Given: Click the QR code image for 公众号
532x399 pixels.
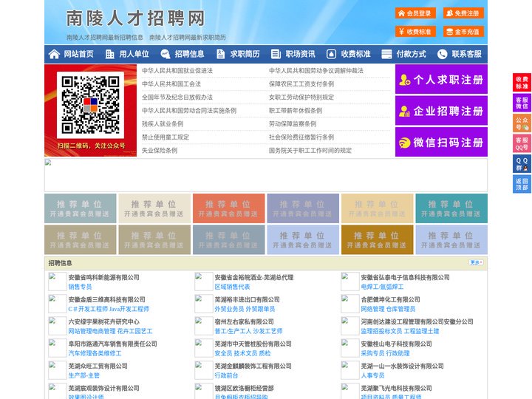Looking at the screenshot, I should (90, 105).
